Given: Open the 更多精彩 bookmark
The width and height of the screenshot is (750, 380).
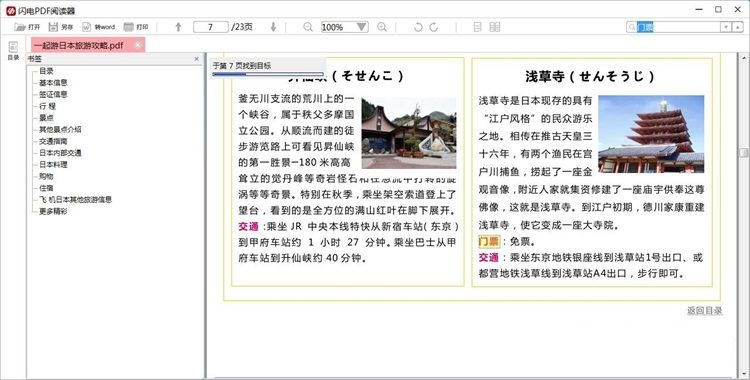Looking at the screenshot, I should click(x=53, y=211).
